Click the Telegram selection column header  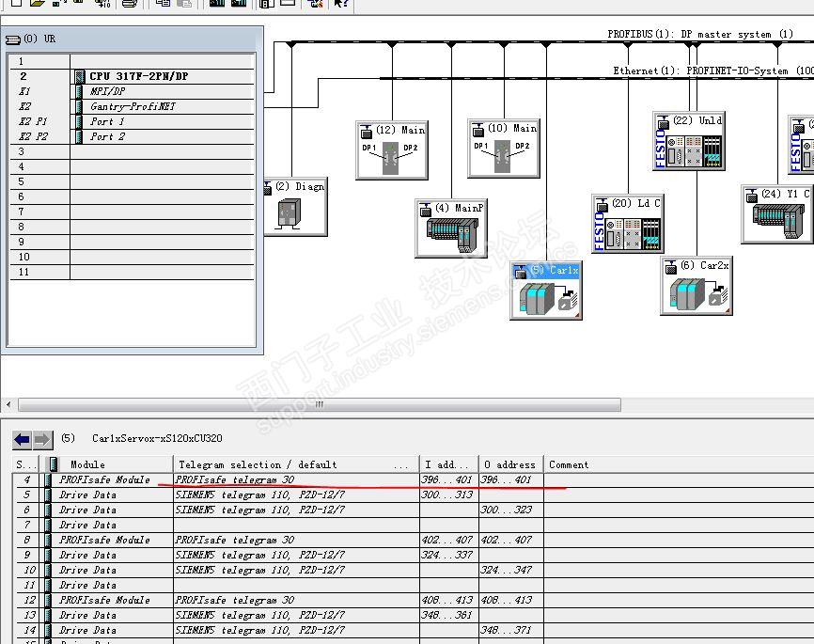(258, 464)
